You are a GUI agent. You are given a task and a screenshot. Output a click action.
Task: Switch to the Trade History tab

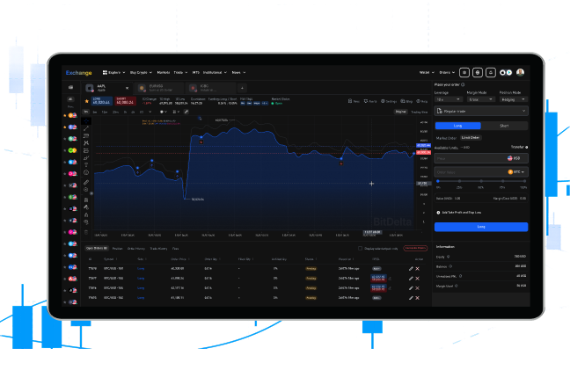click(x=158, y=249)
